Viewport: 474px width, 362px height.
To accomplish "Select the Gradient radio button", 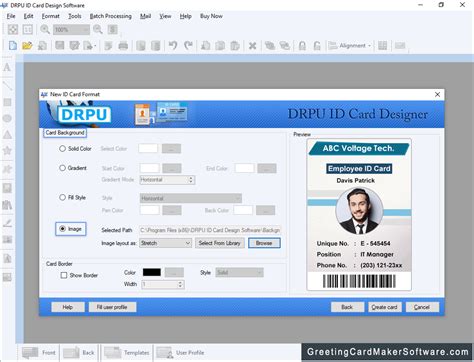I will [62, 168].
